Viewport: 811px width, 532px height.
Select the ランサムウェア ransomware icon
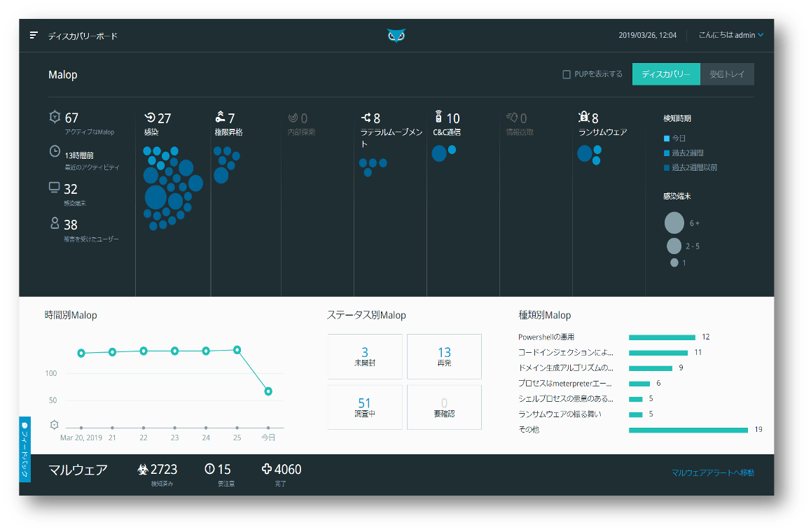point(584,117)
